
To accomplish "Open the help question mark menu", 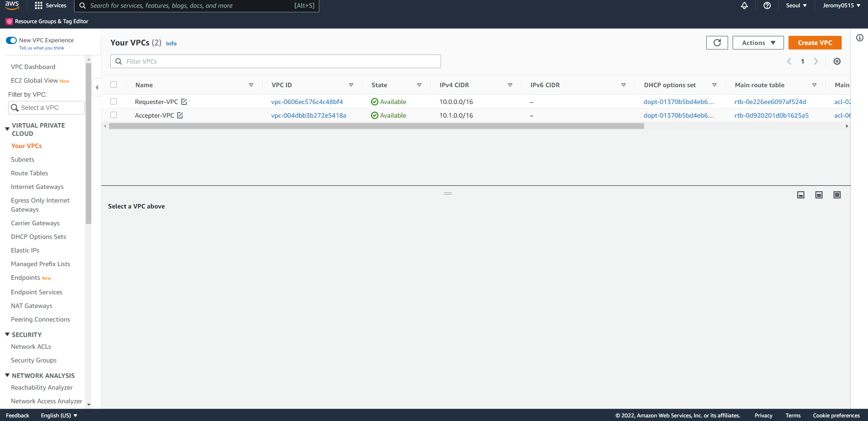I will click(767, 5).
